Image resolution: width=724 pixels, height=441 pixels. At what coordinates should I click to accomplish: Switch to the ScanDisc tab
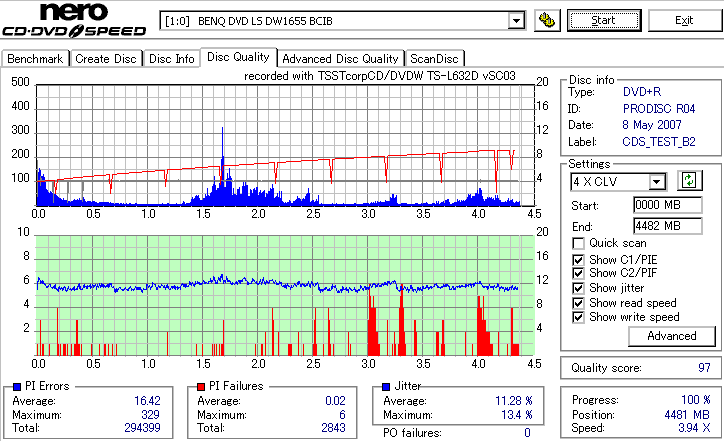tap(434, 59)
